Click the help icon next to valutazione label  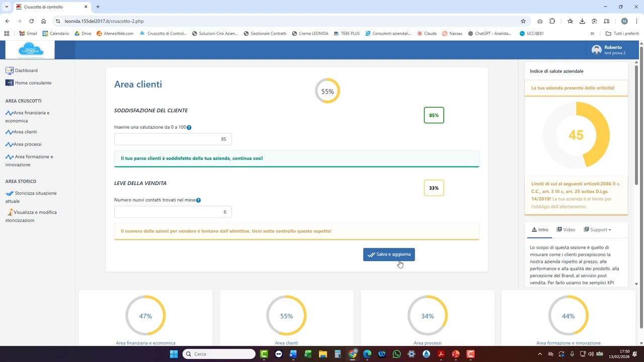[x=189, y=128]
